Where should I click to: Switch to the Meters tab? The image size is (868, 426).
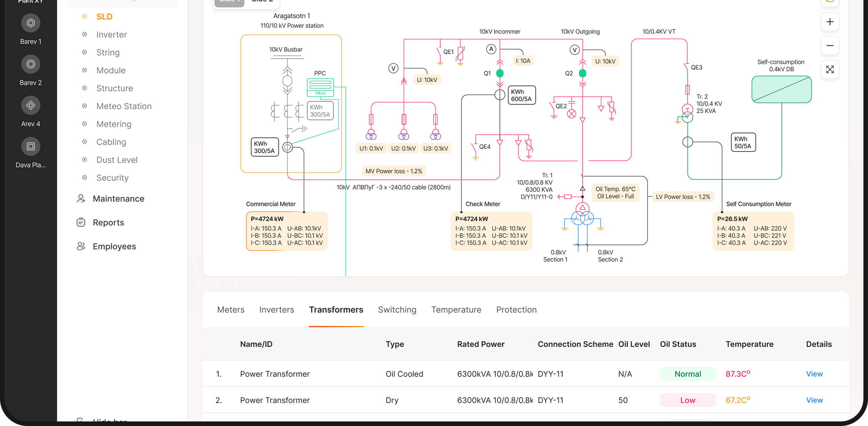[x=231, y=310]
